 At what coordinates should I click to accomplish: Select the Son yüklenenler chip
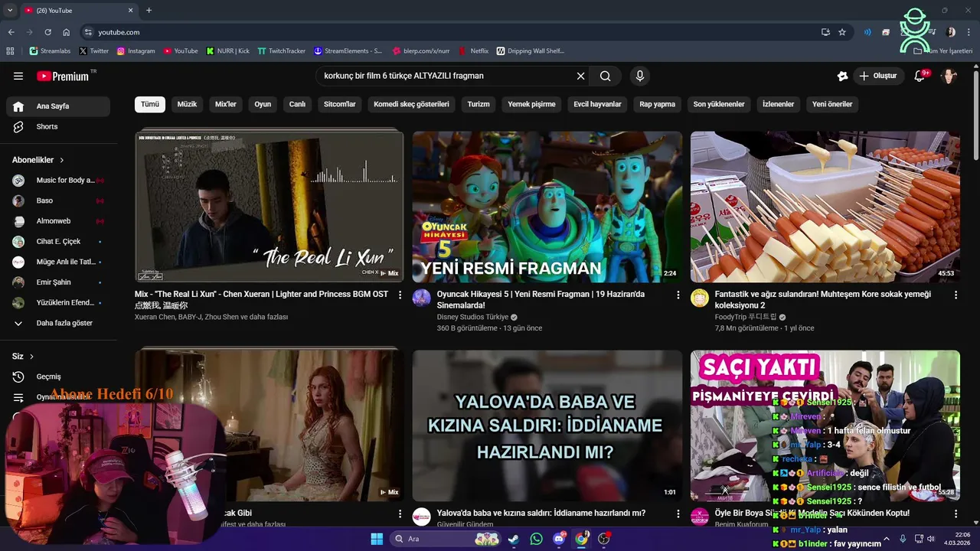(x=719, y=104)
